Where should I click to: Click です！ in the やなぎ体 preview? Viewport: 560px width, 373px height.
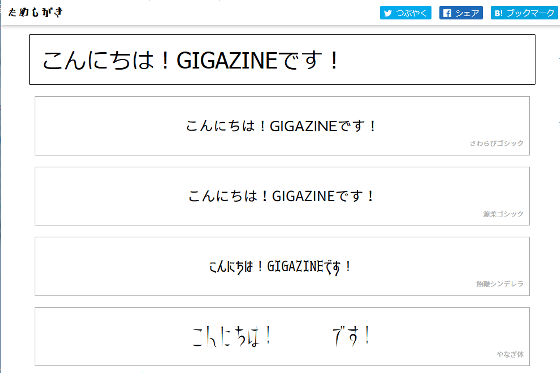pos(351,336)
